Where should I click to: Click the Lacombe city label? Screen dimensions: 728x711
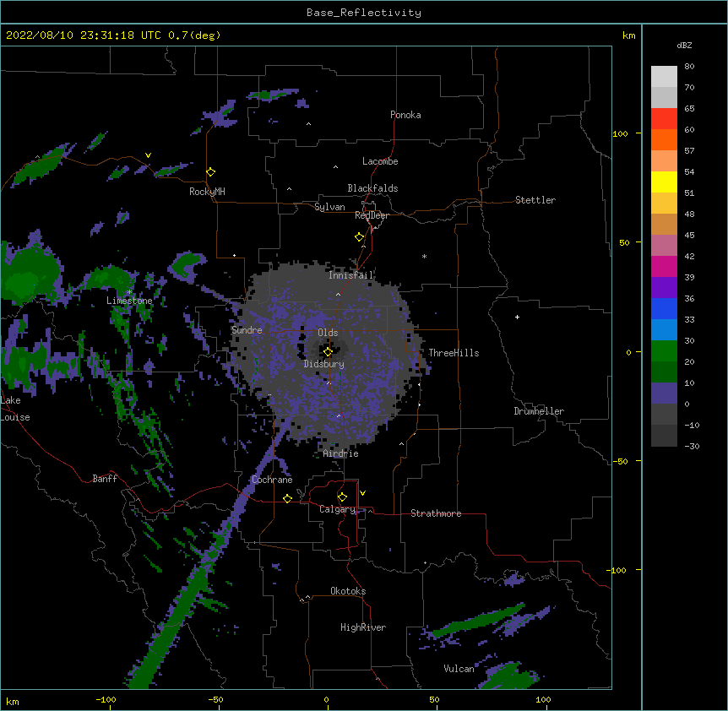(x=380, y=161)
